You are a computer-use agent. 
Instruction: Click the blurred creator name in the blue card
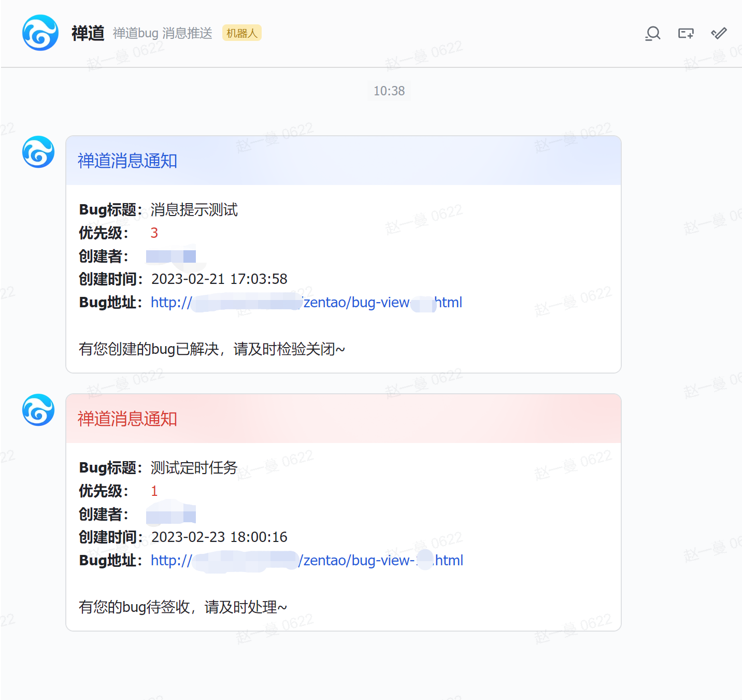[x=171, y=256]
